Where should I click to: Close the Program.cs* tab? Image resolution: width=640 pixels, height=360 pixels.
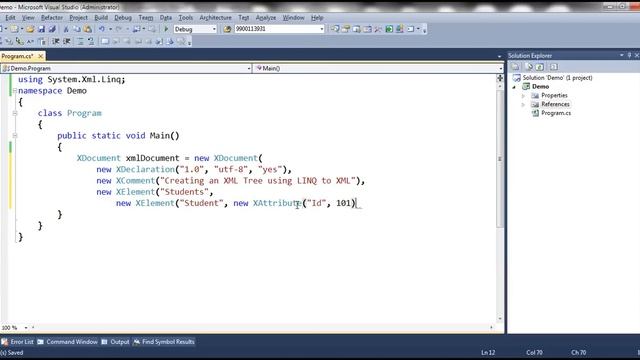[x=40, y=56]
